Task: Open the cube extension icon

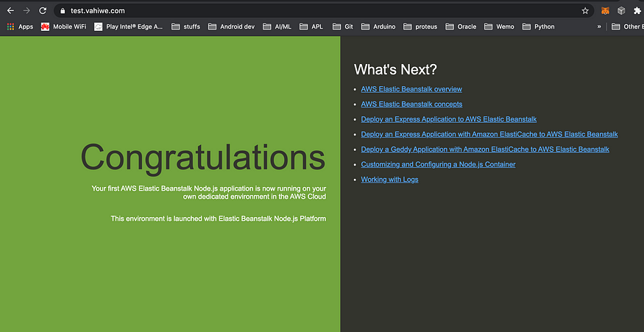Action: click(x=621, y=11)
